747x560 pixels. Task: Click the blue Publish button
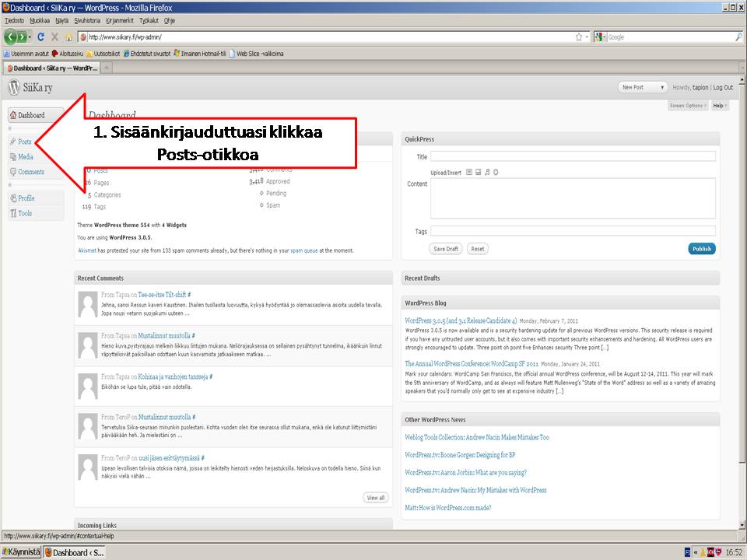point(701,249)
